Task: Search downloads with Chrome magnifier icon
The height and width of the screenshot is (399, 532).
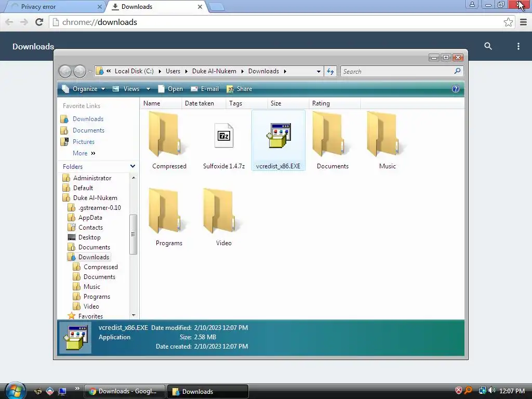Action: tap(488, 46)
